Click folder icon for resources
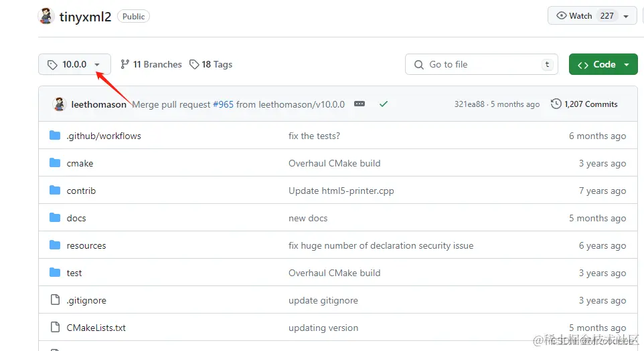The image size is (644, 351). (x=55, y=245)
